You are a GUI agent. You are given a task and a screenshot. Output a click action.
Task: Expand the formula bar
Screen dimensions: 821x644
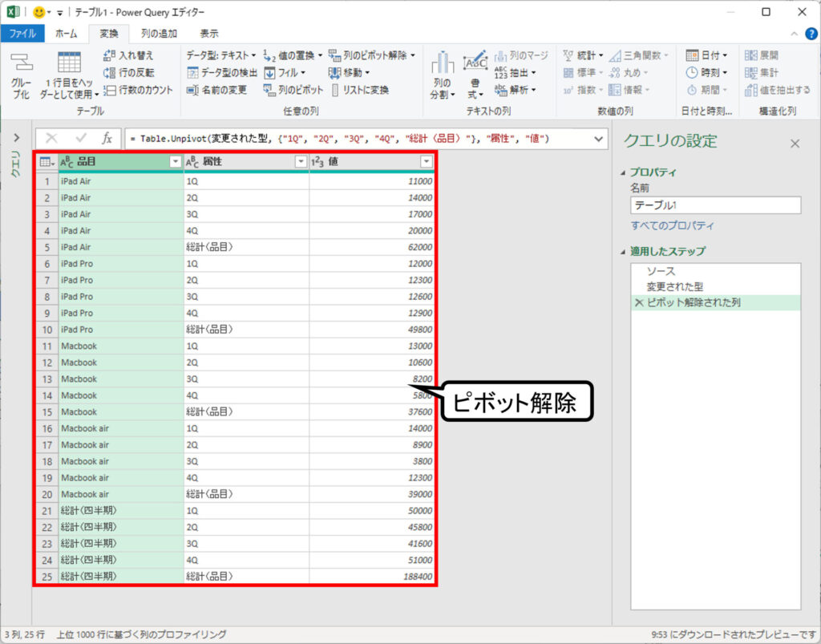tap(598, 139)
